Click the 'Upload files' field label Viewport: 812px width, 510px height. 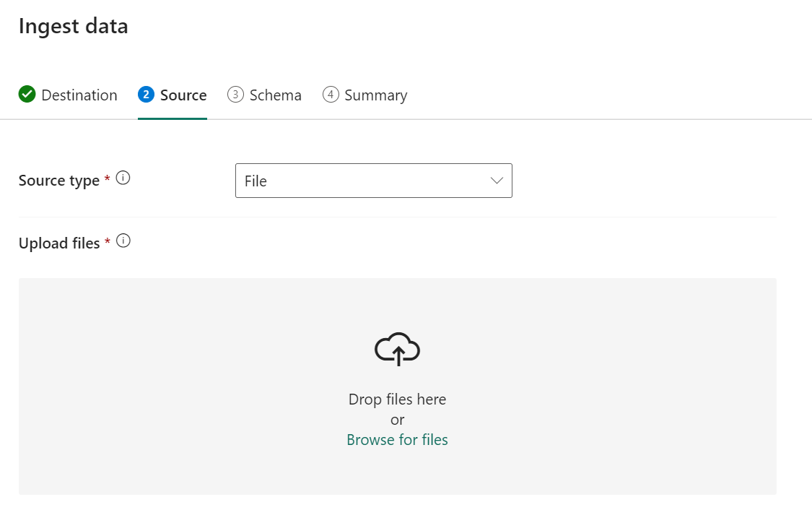coord(59,243)
